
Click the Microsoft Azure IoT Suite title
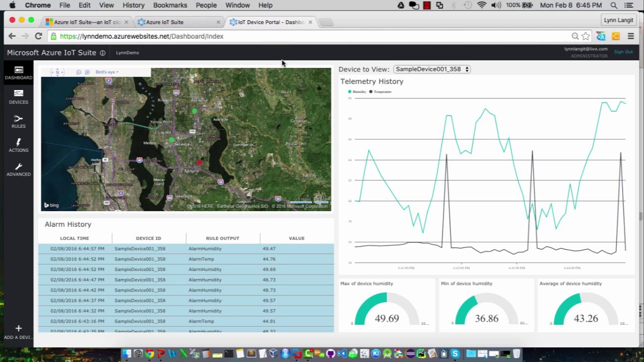point(51,53)
